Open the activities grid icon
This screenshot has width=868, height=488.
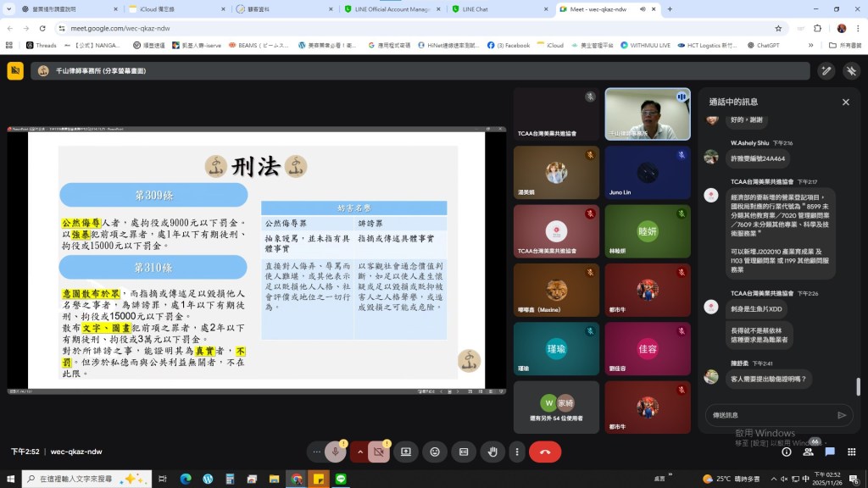click(851, 452)
